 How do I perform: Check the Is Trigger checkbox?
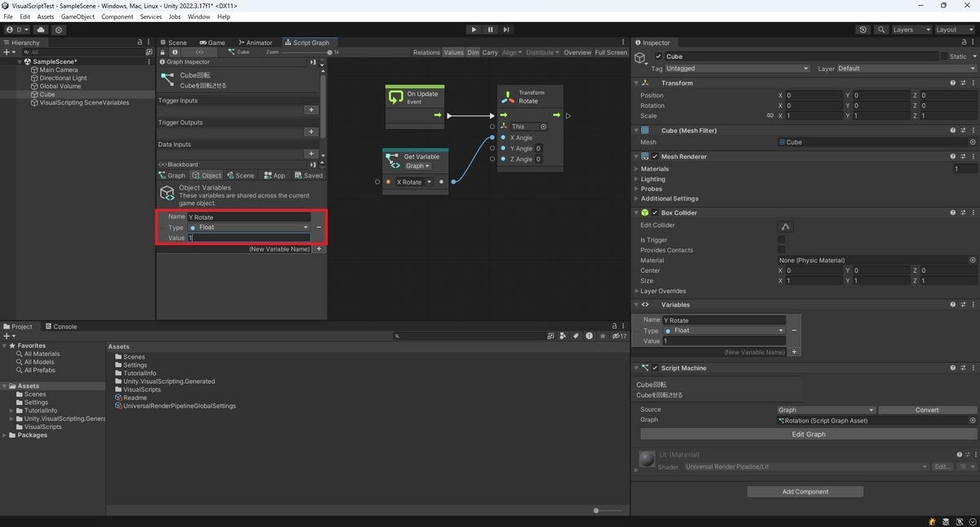pos(782,240)
